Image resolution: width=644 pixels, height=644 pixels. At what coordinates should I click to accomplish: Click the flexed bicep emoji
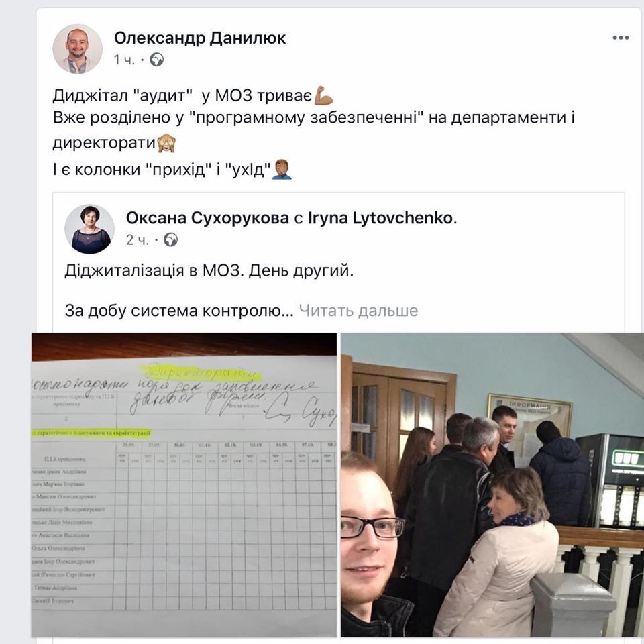tap(323, 95)
